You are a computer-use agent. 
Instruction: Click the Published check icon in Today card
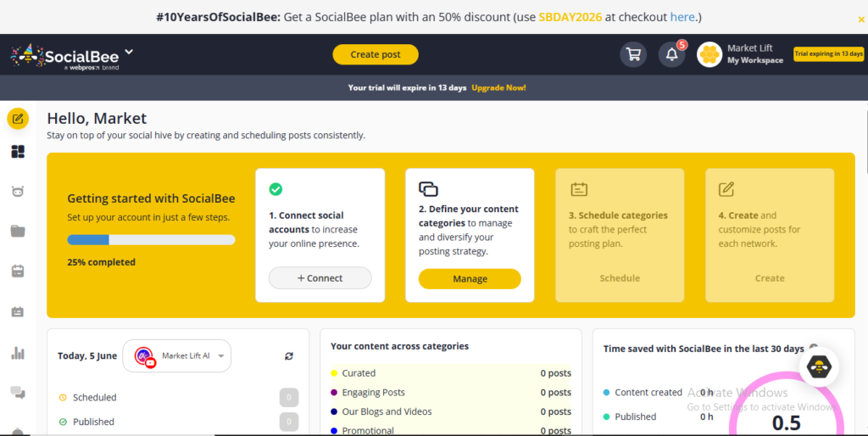point(63,422)
